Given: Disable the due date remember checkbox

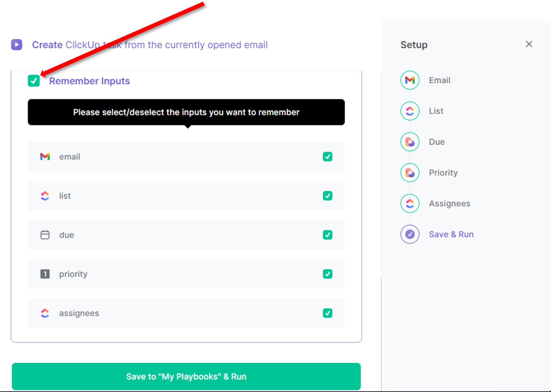Looking at the screenshot, I should pos(327,235).
